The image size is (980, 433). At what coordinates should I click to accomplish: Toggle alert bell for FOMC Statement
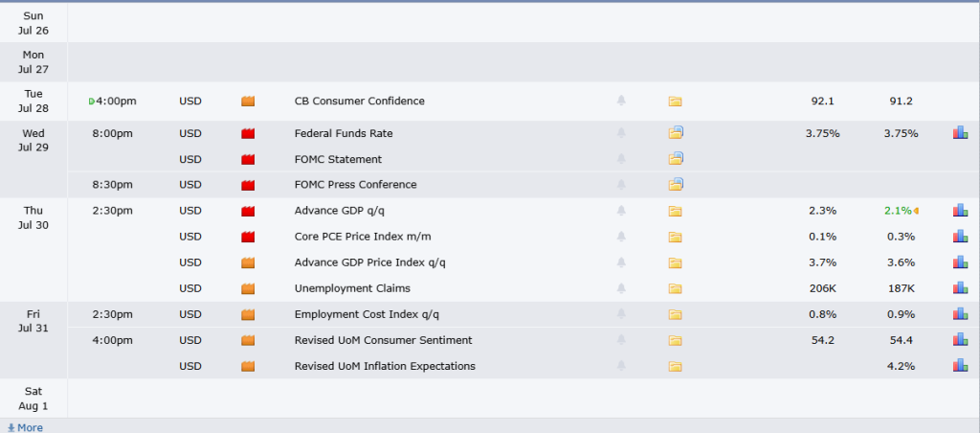tap(621, 159)
